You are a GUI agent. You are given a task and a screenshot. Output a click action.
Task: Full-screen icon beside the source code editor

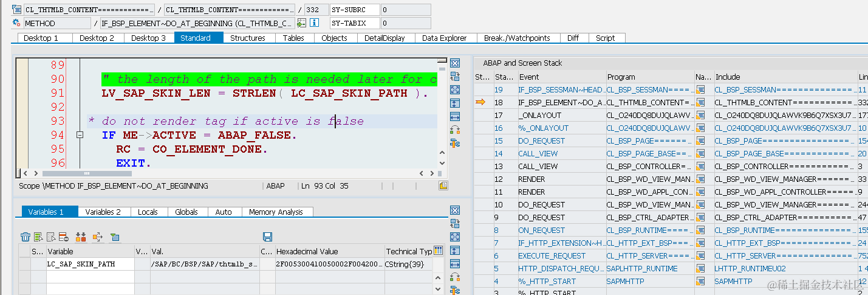point(454,89)
